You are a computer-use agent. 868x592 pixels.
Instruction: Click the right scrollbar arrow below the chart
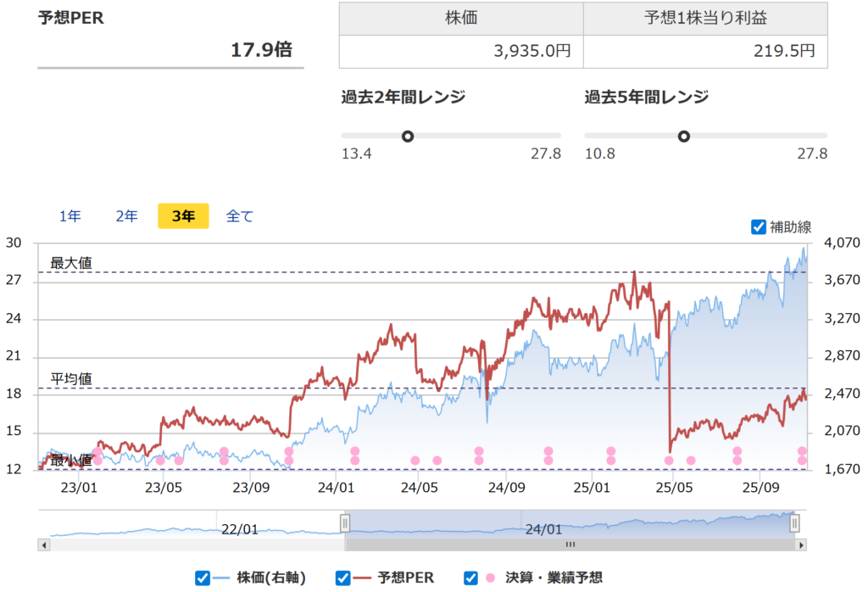(801, 545)
